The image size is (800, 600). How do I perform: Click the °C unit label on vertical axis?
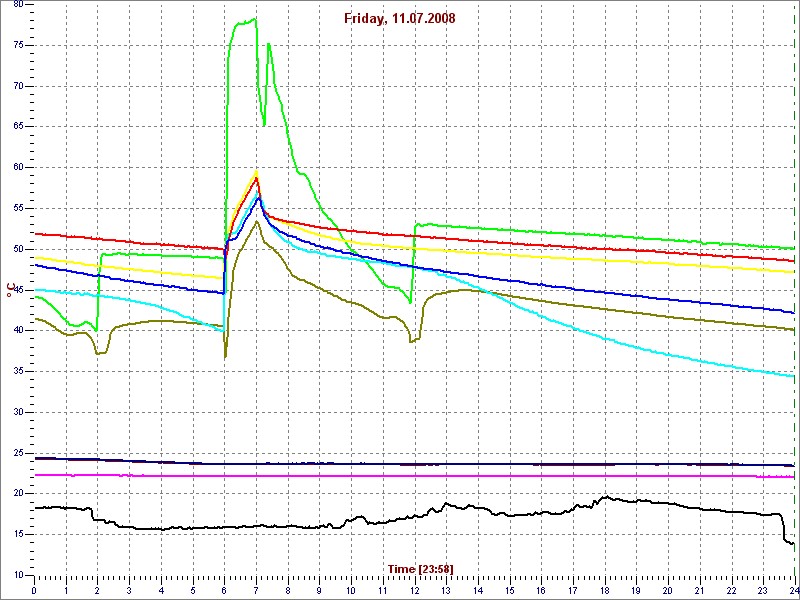click(x=10, y=291)
